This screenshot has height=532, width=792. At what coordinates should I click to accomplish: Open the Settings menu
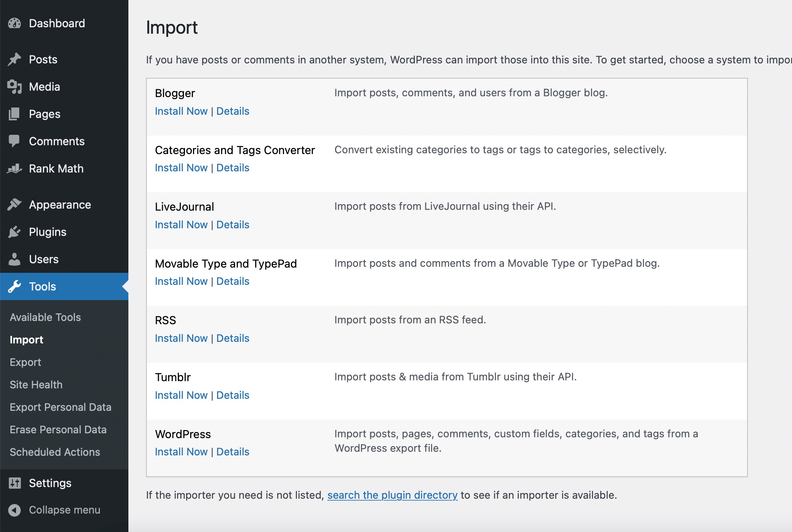[50, 483]
